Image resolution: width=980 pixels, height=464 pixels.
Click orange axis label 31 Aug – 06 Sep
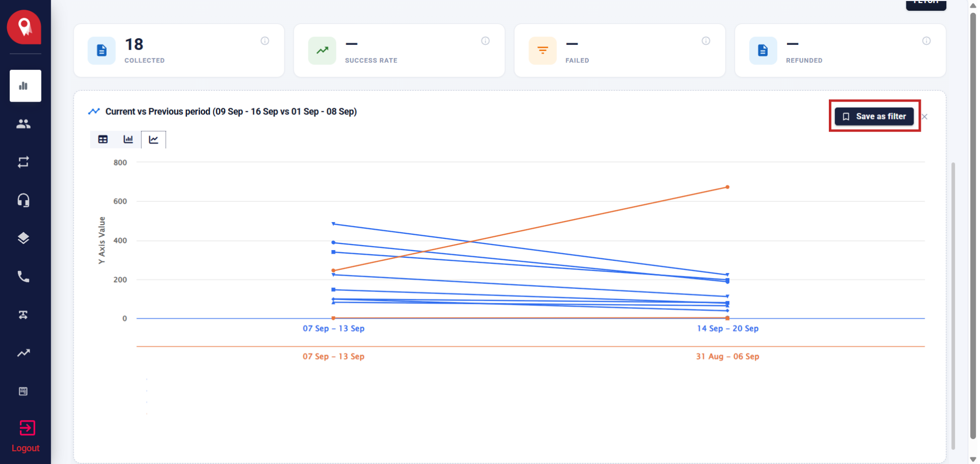point(728,357)
